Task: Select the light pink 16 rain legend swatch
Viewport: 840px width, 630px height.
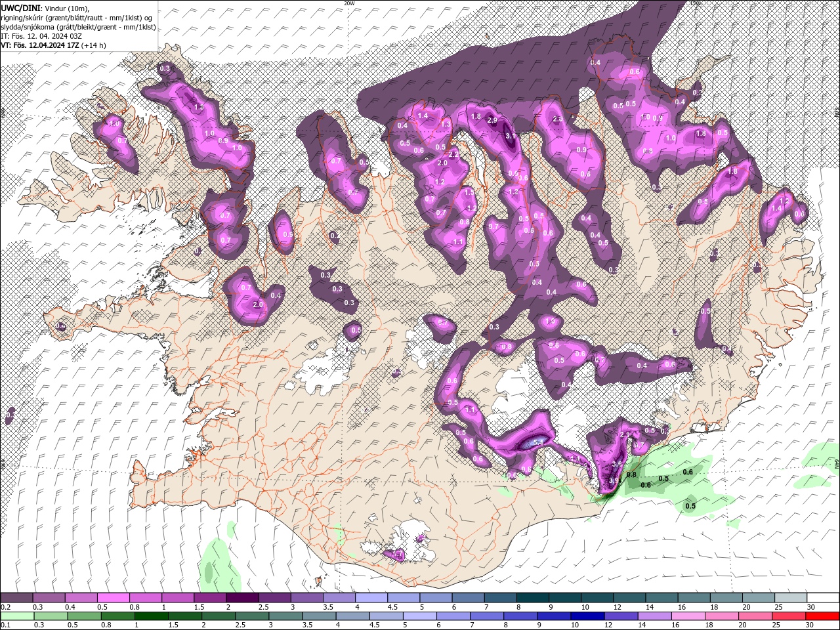Action: [688, 616]
